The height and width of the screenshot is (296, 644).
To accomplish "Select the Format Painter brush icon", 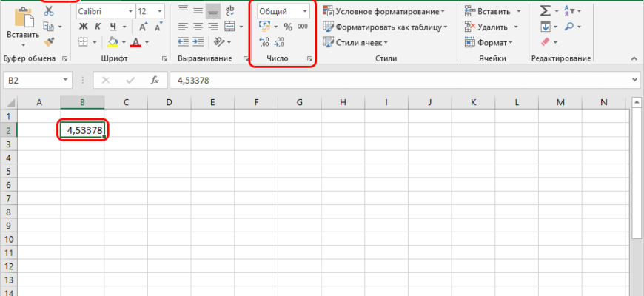I will click(x=50, y=41).
